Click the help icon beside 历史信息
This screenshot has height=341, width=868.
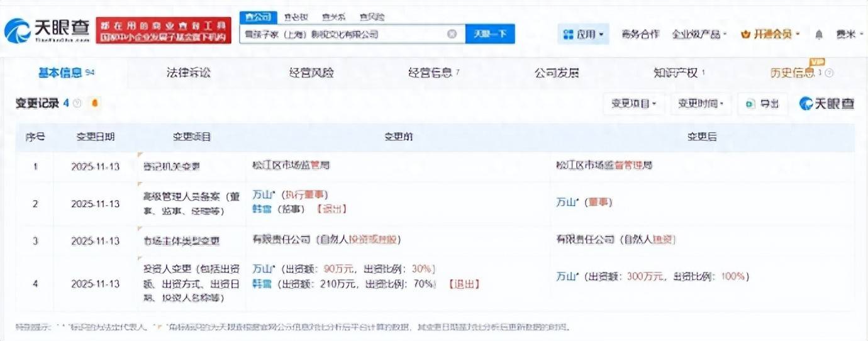pos(829,73)
